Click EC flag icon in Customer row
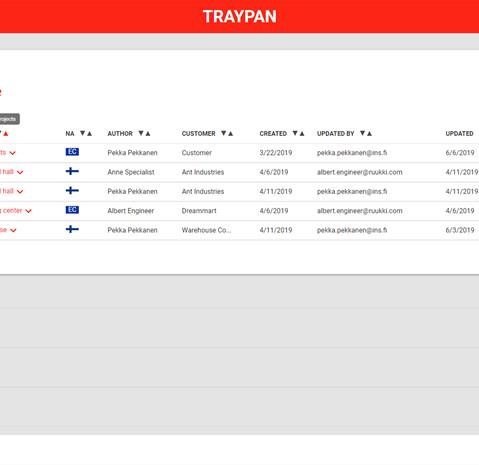Image resolution: width=479 pixels, height=465 pixels. [72, 152]
